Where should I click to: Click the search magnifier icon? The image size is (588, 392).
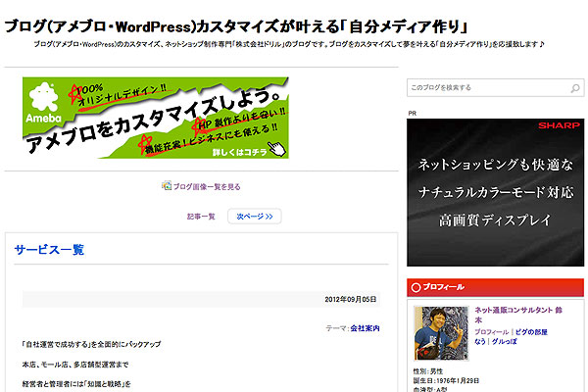pos(575,88)
